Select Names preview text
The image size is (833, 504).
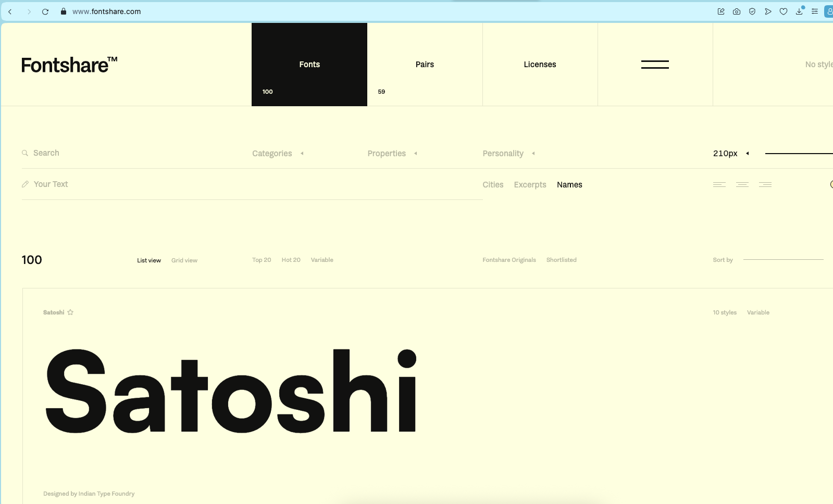coord(569,185)
